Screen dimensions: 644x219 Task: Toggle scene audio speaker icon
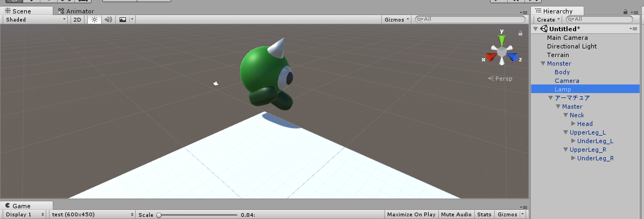[108, 19]
